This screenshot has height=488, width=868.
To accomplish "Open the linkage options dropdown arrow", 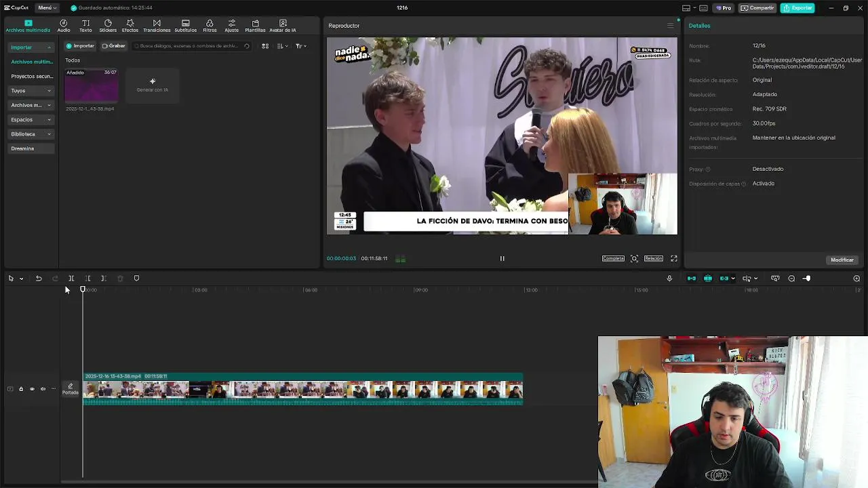I will click(733, 279).
